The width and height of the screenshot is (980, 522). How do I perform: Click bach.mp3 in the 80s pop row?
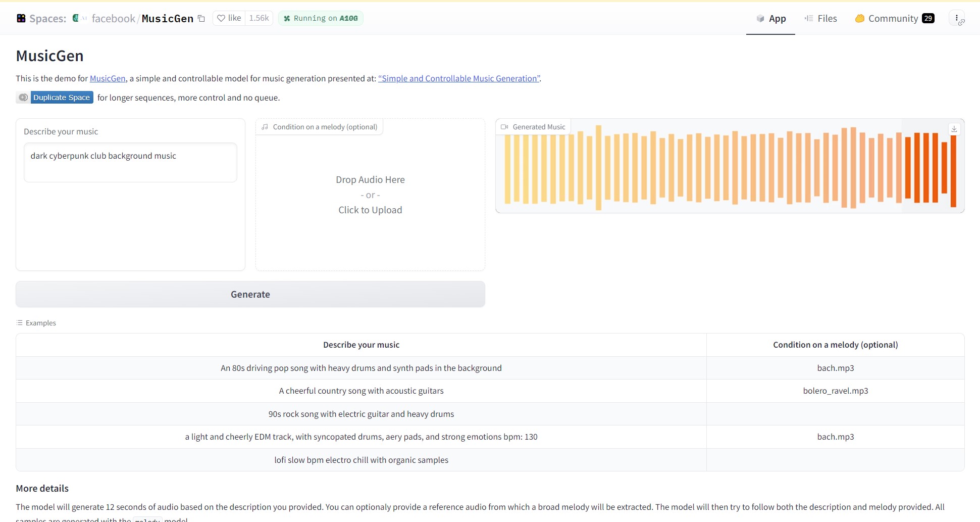[x=836, y=368]
